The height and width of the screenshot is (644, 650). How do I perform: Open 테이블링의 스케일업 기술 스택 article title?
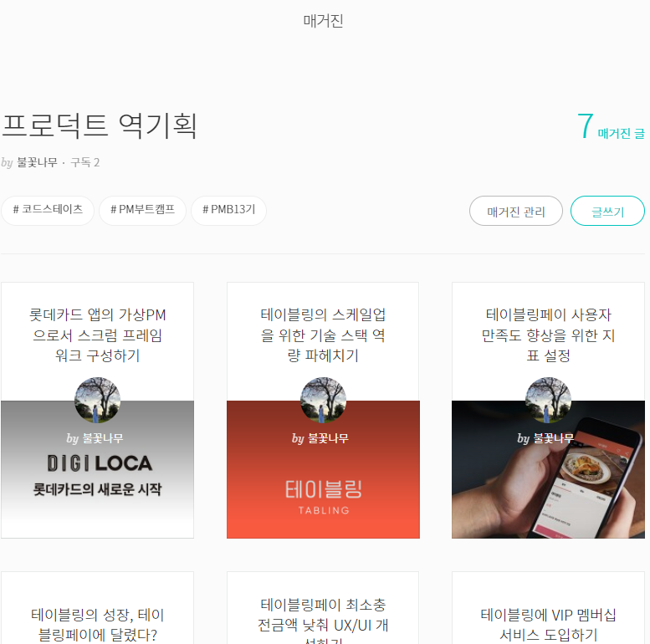coord(323,335)
